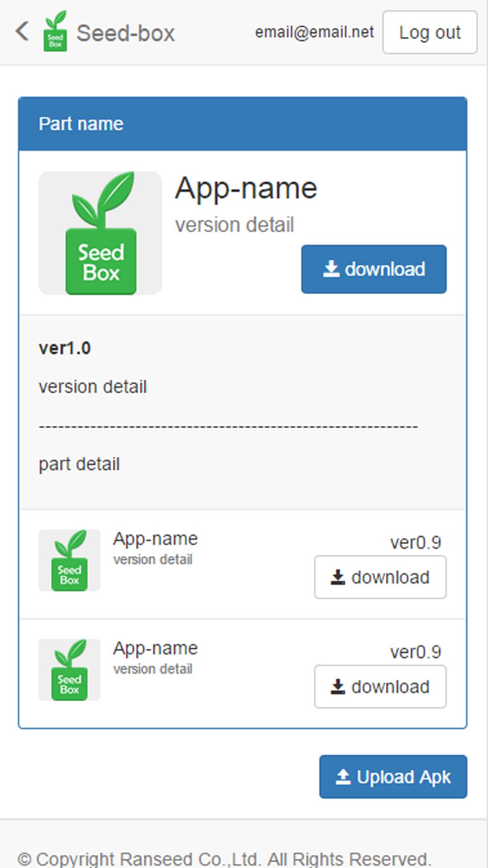Download the first ver0.9 app entry
This screenshot has height=868, width=488.
pos(380,577)
